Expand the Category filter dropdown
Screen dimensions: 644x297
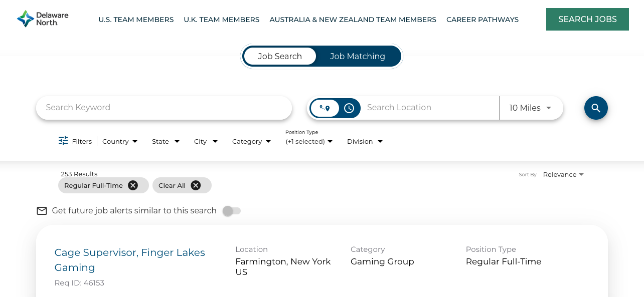(251, 141)
